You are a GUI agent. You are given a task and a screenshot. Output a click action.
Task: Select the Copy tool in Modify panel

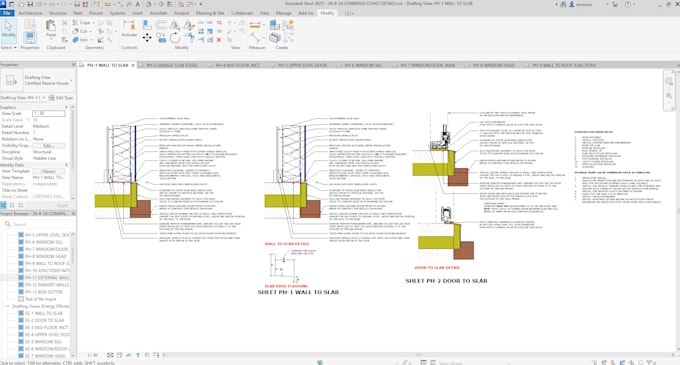pos(161,38)
